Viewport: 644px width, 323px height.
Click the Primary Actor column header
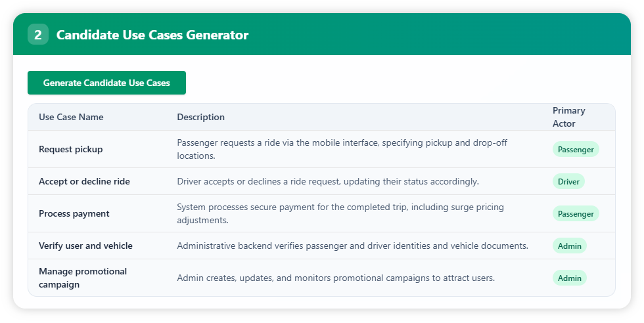point(568,117)
